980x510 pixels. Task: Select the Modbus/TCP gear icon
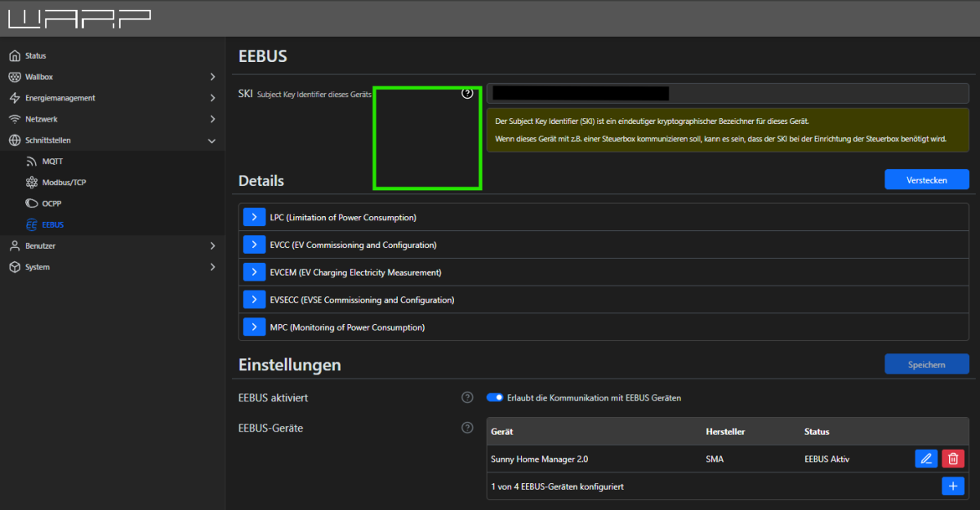pos(32,183)
